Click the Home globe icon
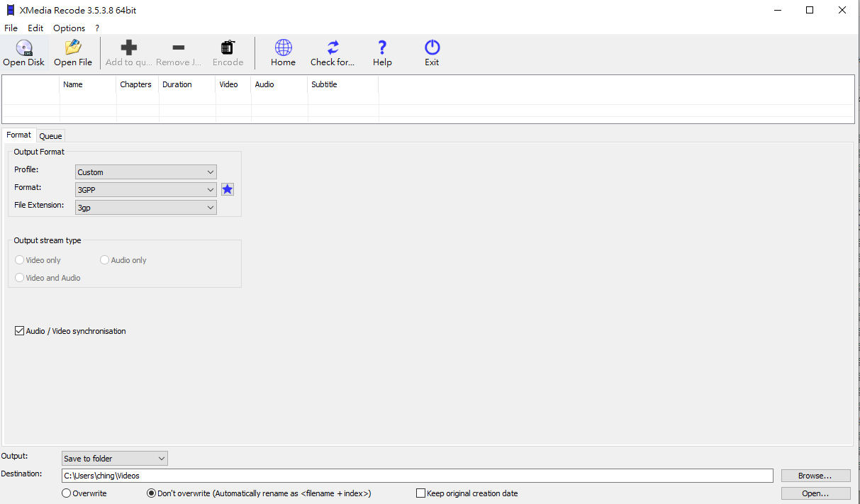Viewport: 860px width, 504px height. click(283, 48)
